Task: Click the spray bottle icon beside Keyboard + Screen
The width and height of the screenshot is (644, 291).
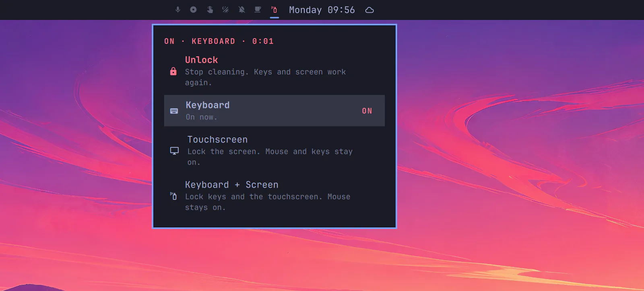Action: pyautogui.click(x=173, y=196)
